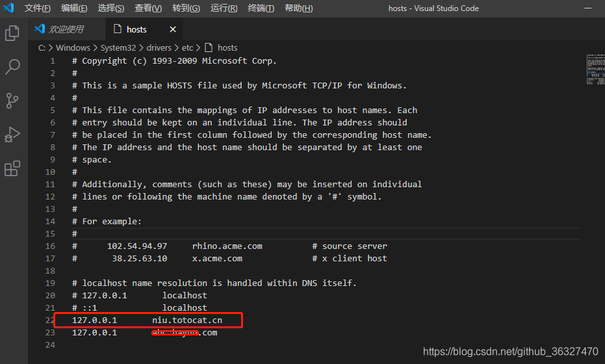Open the 编辑(E) menu
The height and width of the screenshot is (364, 605).
(74, 8)
